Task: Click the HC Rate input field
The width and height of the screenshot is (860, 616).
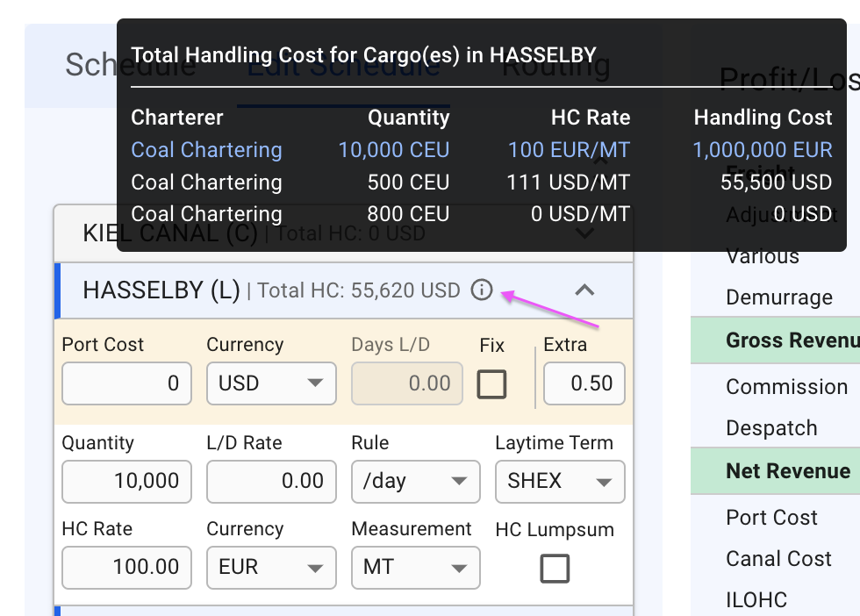Action: (127, 567)
